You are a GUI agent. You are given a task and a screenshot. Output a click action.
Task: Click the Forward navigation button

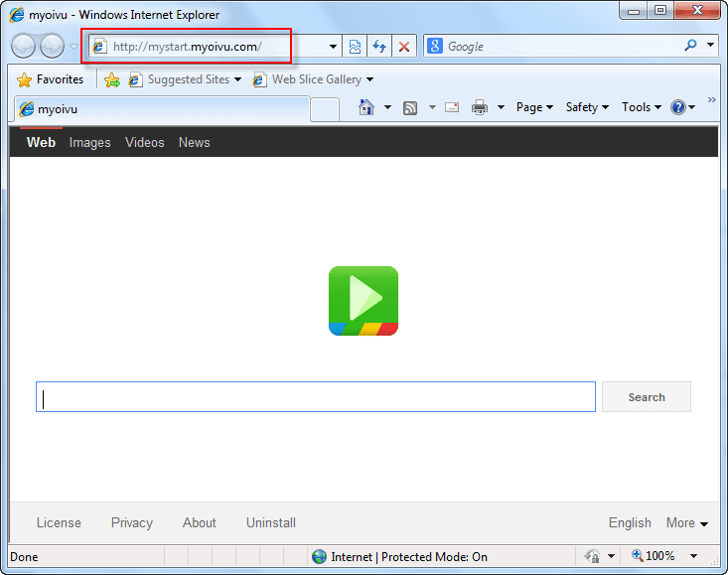52,47
